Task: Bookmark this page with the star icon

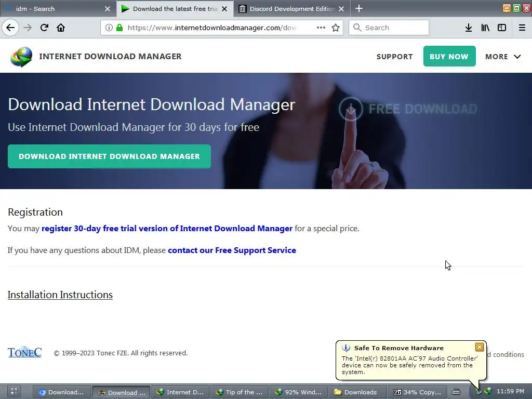Action: [336, 28]
